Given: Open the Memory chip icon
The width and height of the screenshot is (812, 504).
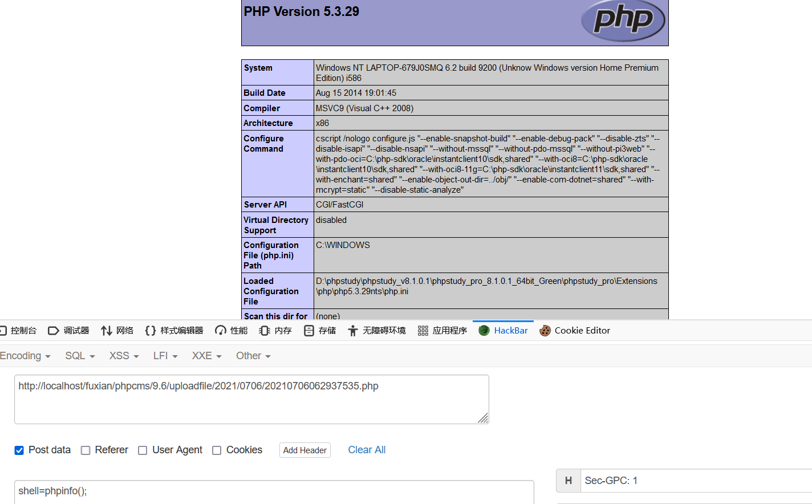Looking at the screenshot, I should (265, 331).
